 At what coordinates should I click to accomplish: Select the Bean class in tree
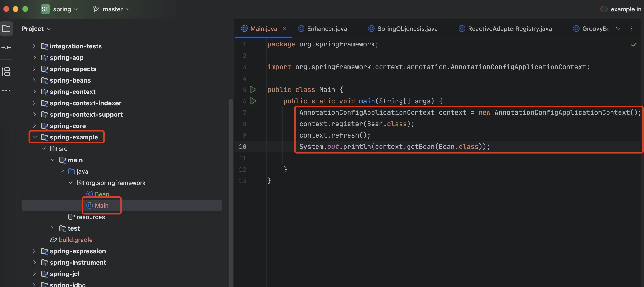tap(101, 194)
